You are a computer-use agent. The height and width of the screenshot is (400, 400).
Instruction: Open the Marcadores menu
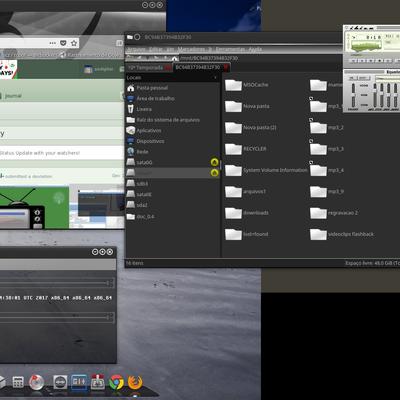[192, 49]
